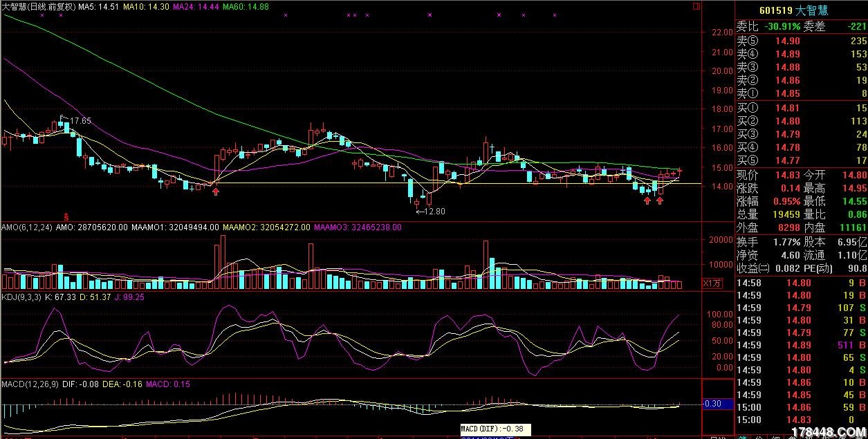Click the 最高 high value 14.95
The height and width of the screenshot is (439, 868).
coord(853,188)
